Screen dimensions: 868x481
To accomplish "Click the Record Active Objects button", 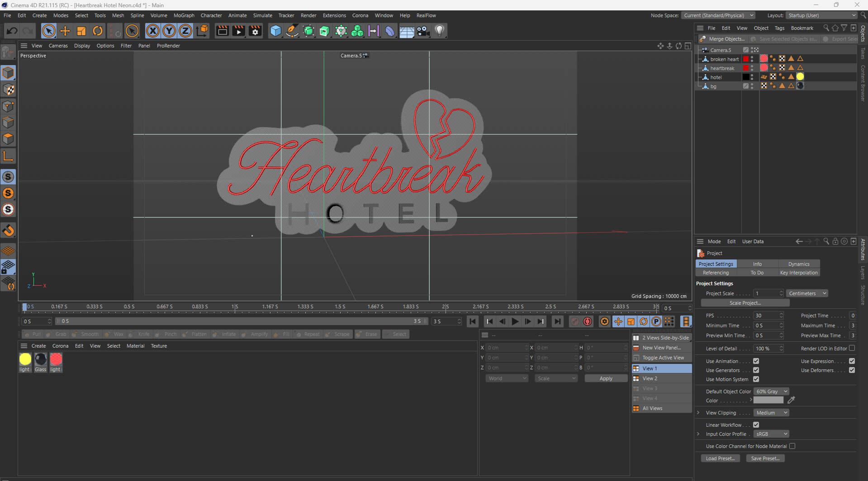I will (x=574, y=321).
